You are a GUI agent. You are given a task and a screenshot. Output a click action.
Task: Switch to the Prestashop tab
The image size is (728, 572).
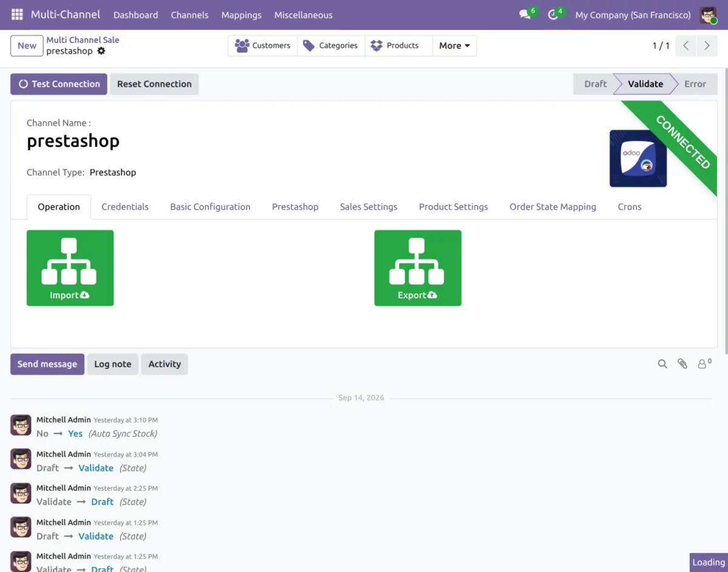point(295,207)
